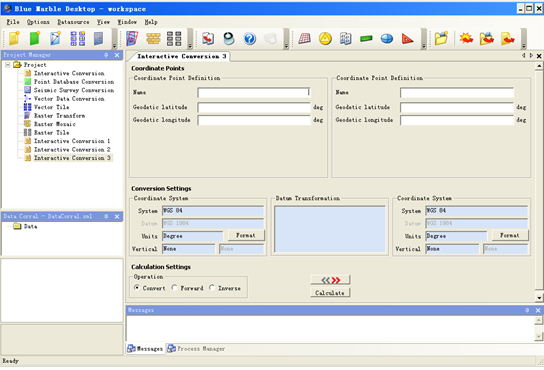This screenshot has height=370, width=544.
Task: Click the Messages panel scrollbar down arrow
Action: click(x=538, y=336)
